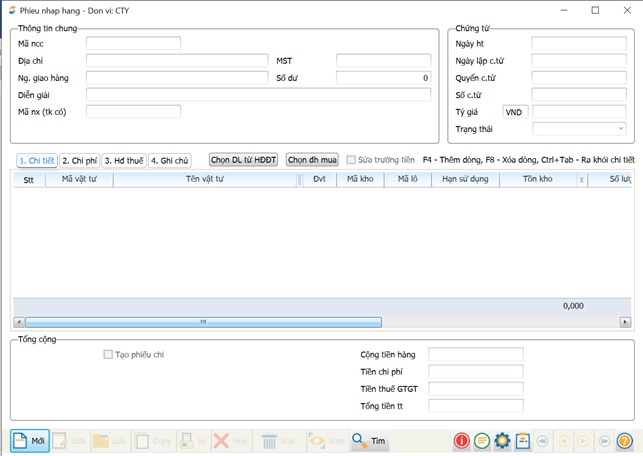Click the horizontal scrollbar thumb in grid
Viewport: 643px width, 456px height.
click(203, 322)
